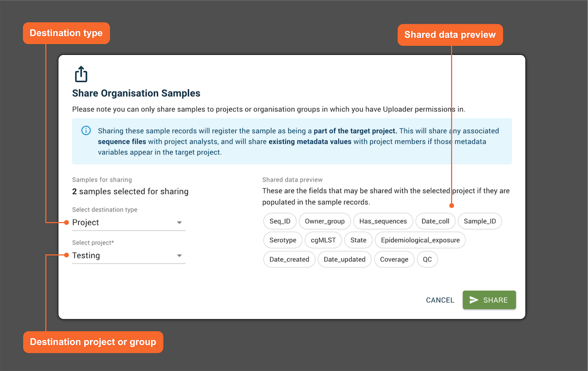Expand the destination type caret next to Project

pyautogui.click(x=179, y=222)
